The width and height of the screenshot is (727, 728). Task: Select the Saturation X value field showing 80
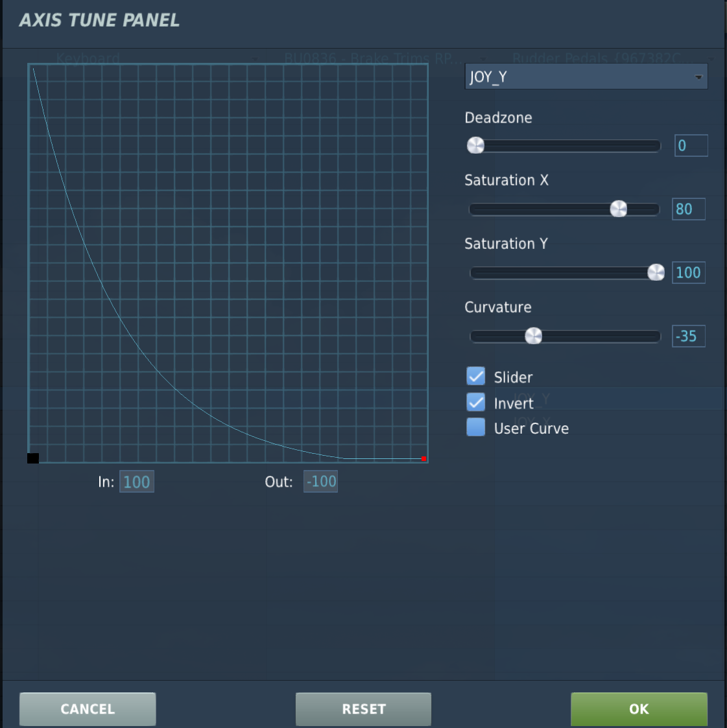click(689, 209)
